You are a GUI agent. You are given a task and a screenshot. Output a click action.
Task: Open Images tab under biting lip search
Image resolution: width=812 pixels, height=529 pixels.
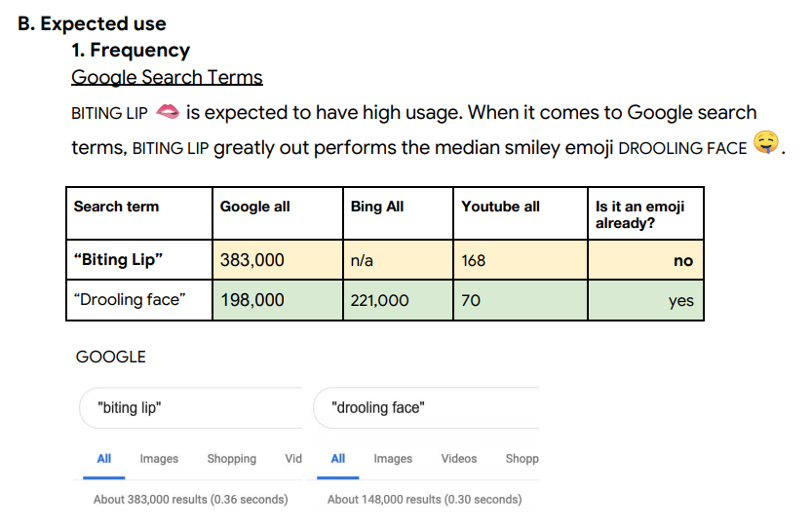(159, 459)
